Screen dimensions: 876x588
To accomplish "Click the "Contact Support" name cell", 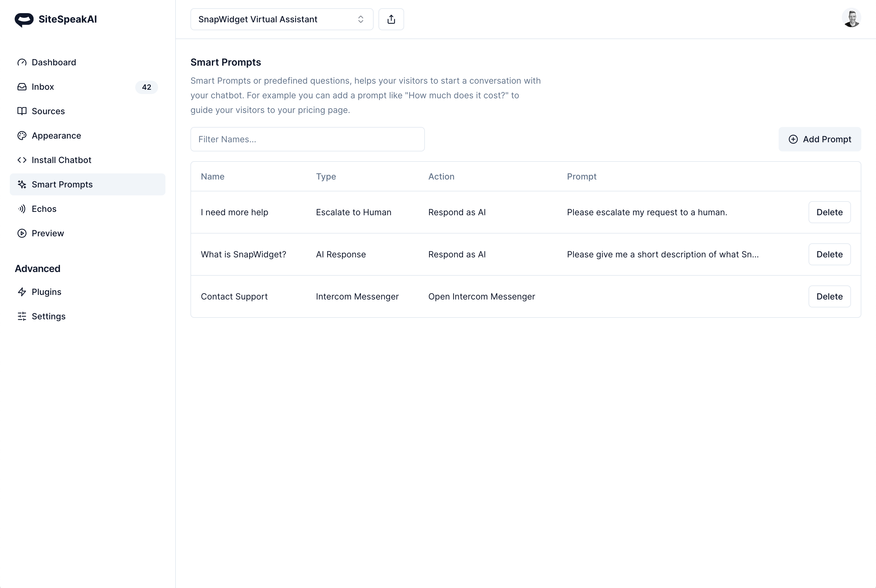I will pyautogui.click(x=234, y=297).
